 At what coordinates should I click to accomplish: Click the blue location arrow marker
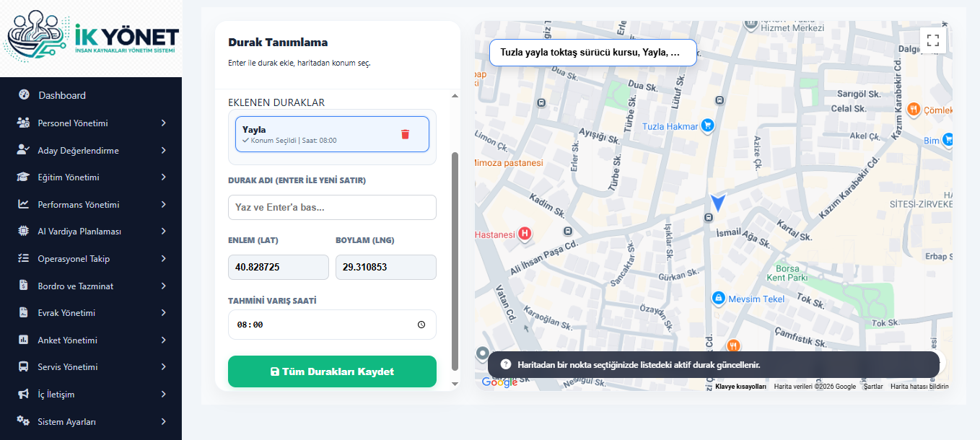717,202
